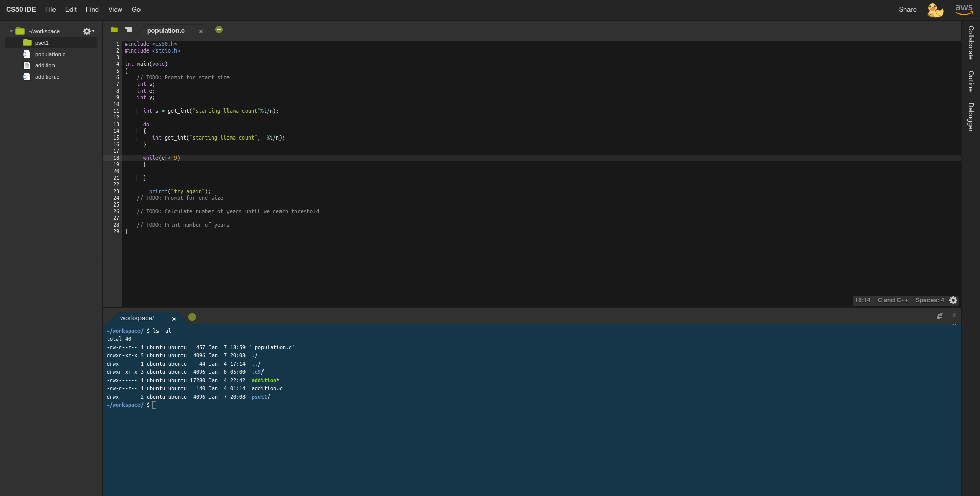980x496 pixels.
Task: Open population.c in file tree
Action: click(50, 54)
